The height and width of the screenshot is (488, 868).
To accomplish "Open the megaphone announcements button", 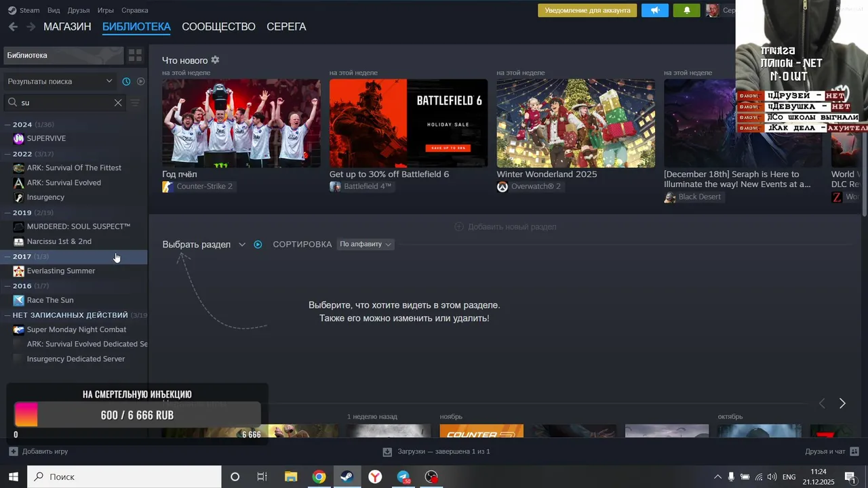I will (x=655, y=10).
